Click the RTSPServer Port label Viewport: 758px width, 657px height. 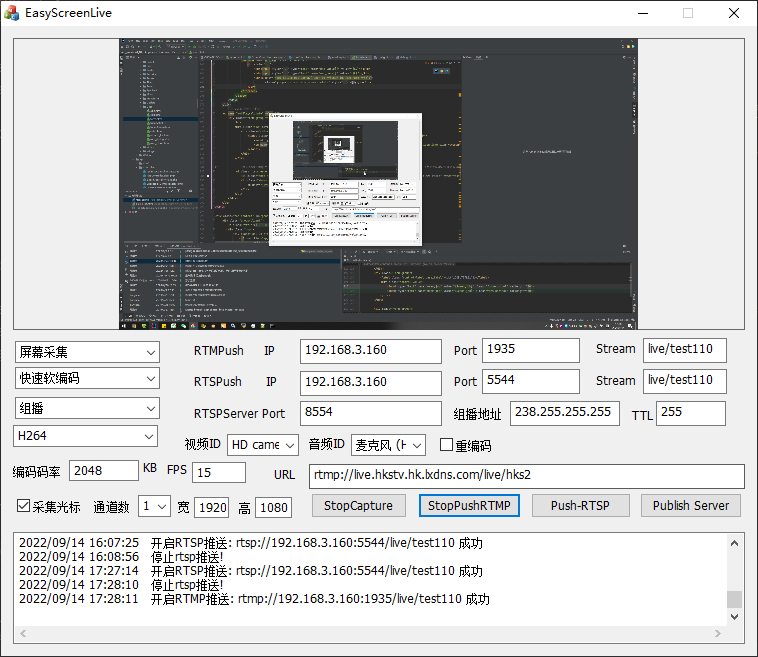click(x=239, y=414)
